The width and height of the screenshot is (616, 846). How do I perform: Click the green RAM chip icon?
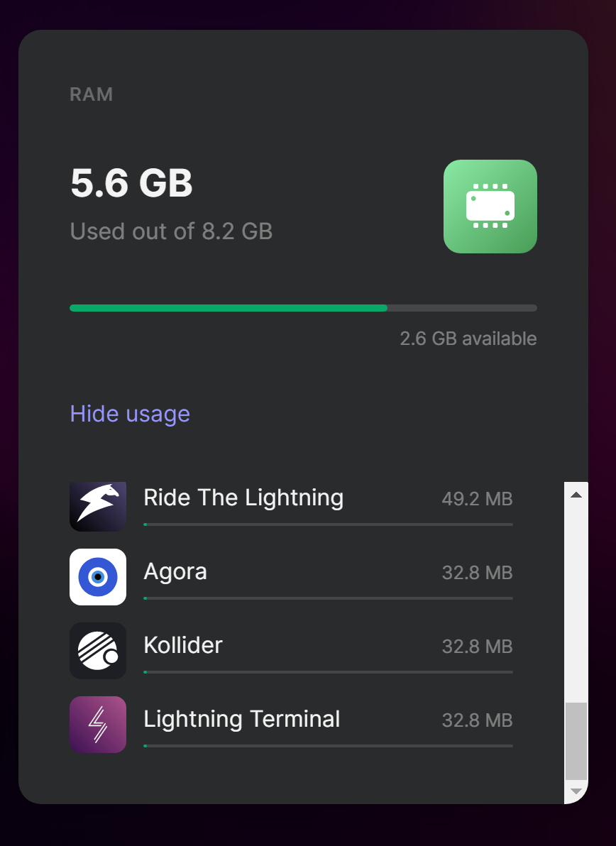click(x=490, y=206)
